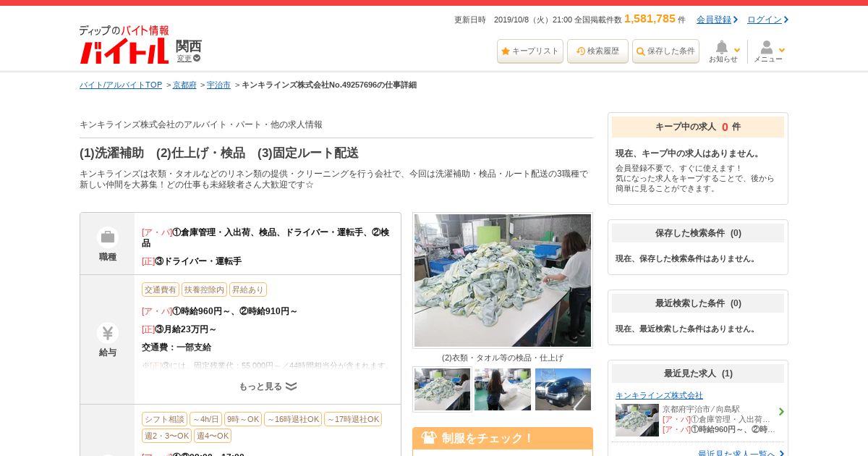Viewport: 868px width, 456px height.
Task: Click the 9時～OK tag
Action: 243,419
